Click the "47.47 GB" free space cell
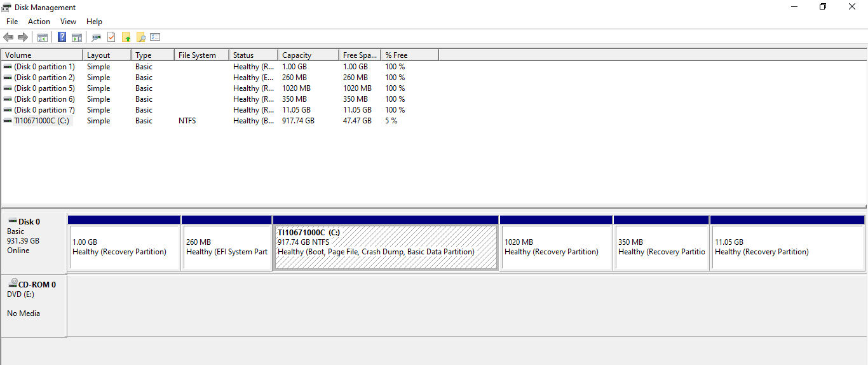Viewport: 868px width, 365px height. (357, 121)
